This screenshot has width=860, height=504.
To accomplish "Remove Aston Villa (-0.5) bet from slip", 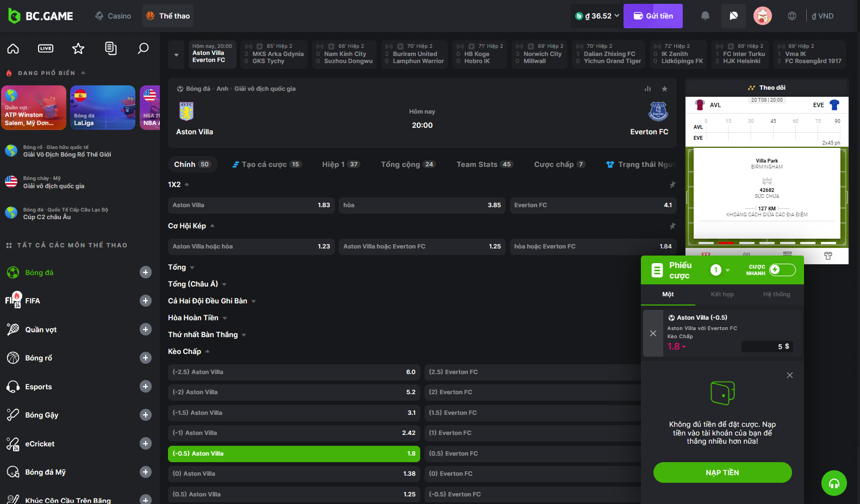I will tap(653, 333).
